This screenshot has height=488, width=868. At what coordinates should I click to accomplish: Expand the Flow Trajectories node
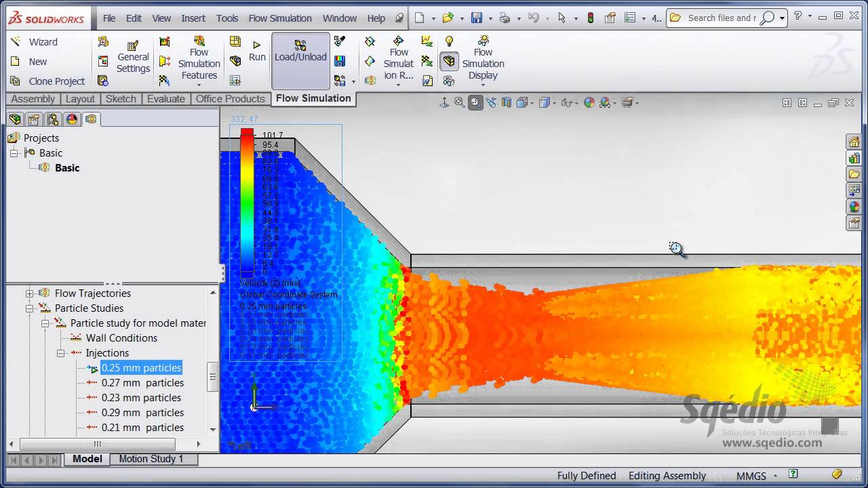29,293
